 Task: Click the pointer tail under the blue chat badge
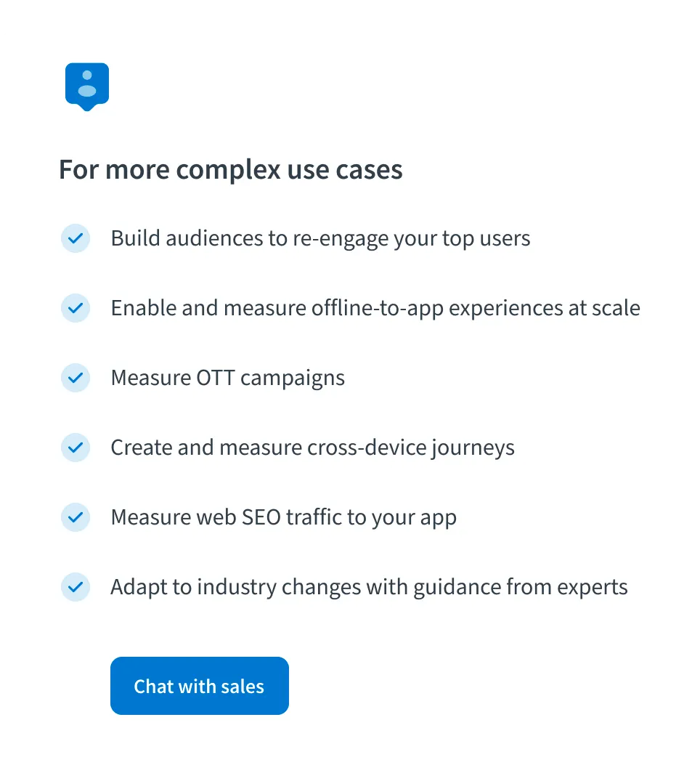click(87, 108)
